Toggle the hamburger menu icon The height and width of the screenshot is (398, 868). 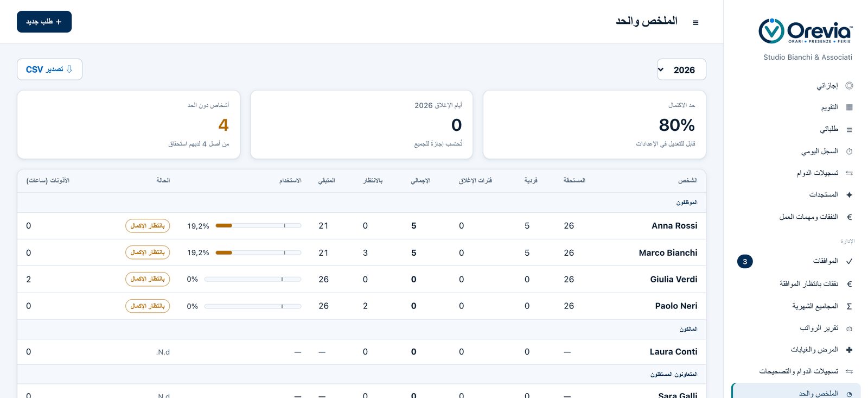tap(695, 22)
